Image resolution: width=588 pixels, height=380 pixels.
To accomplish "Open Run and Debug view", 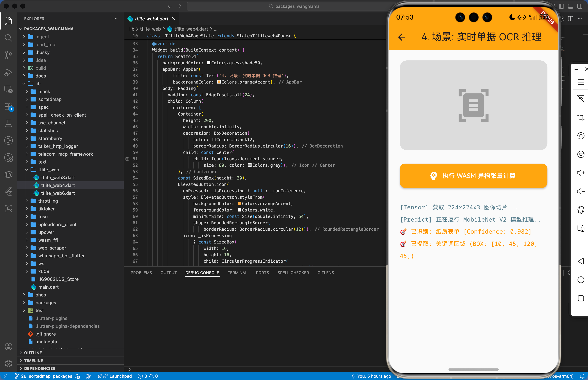I will [x=8, y=72].
